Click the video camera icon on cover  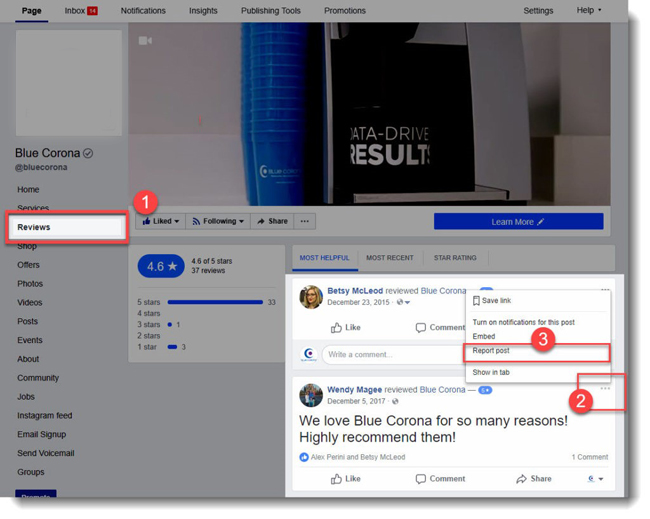pos(145,41)
